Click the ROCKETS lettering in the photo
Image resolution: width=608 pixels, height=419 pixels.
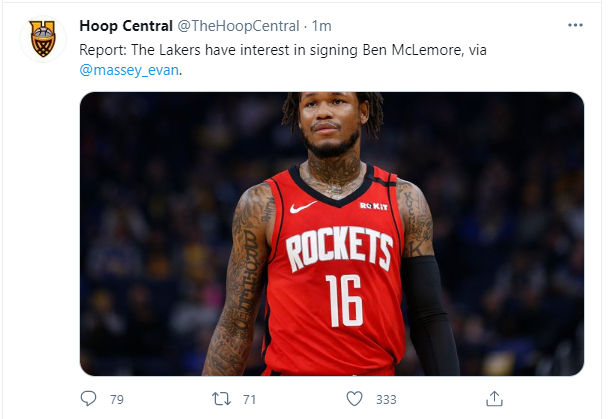[339, 248]
